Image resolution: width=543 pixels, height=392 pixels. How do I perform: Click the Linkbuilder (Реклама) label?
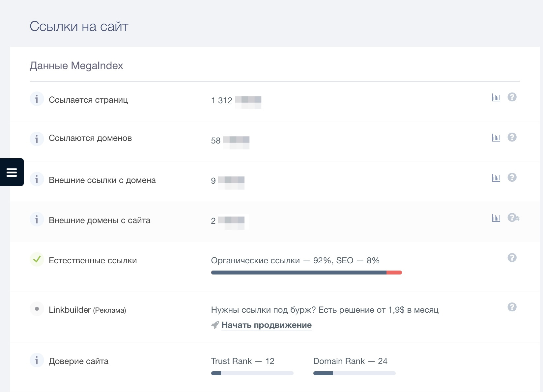[87, 310]
